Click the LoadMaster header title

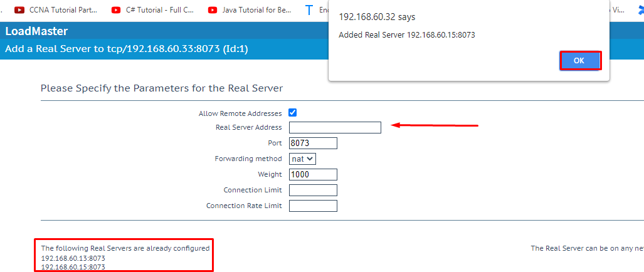click(36, 31)
